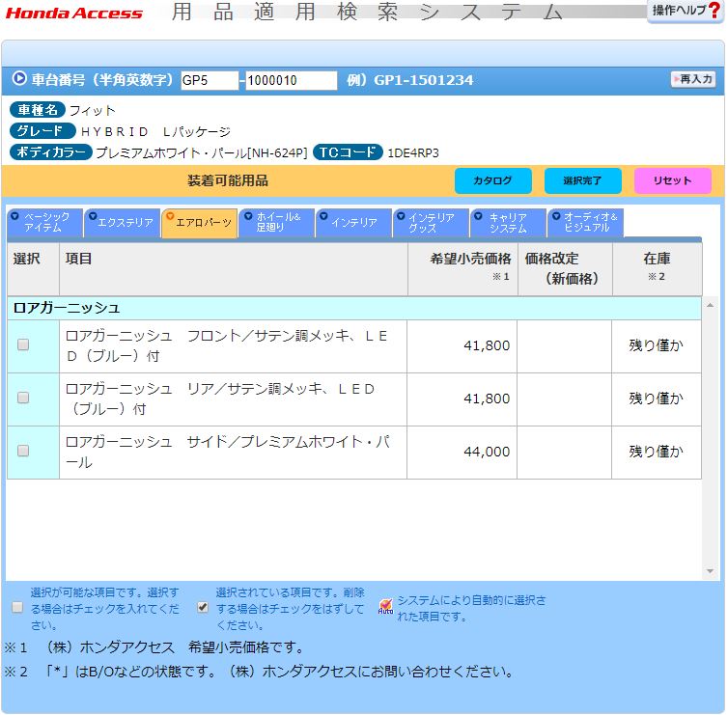Image resolution: width=728 pixels, height=715 pixels.
Task: Check the ロアガーニッシュ サイド item checkbox
Action: click(23, 451)
